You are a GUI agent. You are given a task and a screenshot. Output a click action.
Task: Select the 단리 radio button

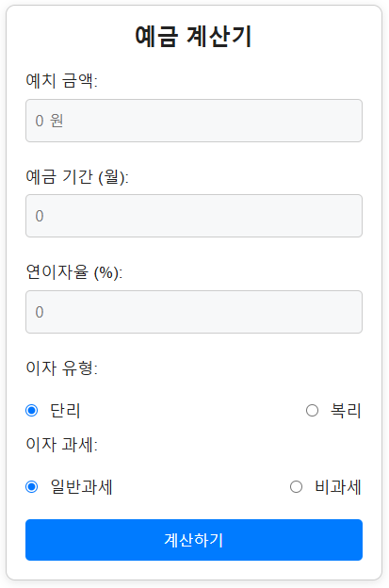click(x=32, y=411)
